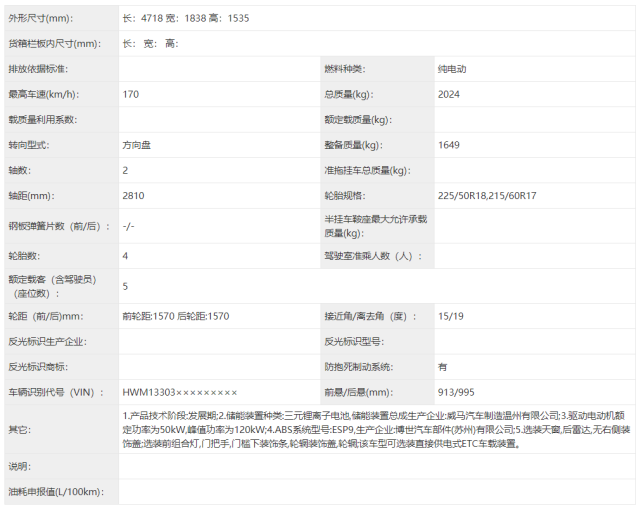Image resolution: width=641 pixels, height=511 pixels.
Task: Click the 额定载质量(kg) label
Action: [358, 120]
